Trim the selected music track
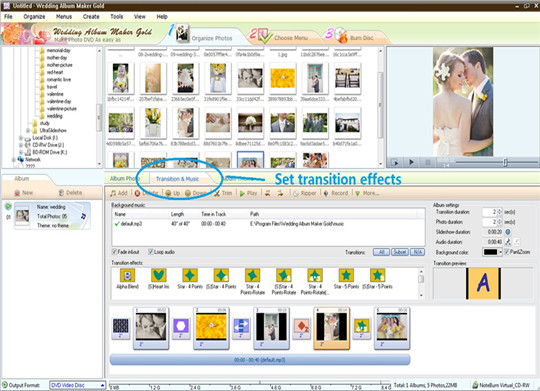This screenshot has height=391, width=540. (223, 193)
